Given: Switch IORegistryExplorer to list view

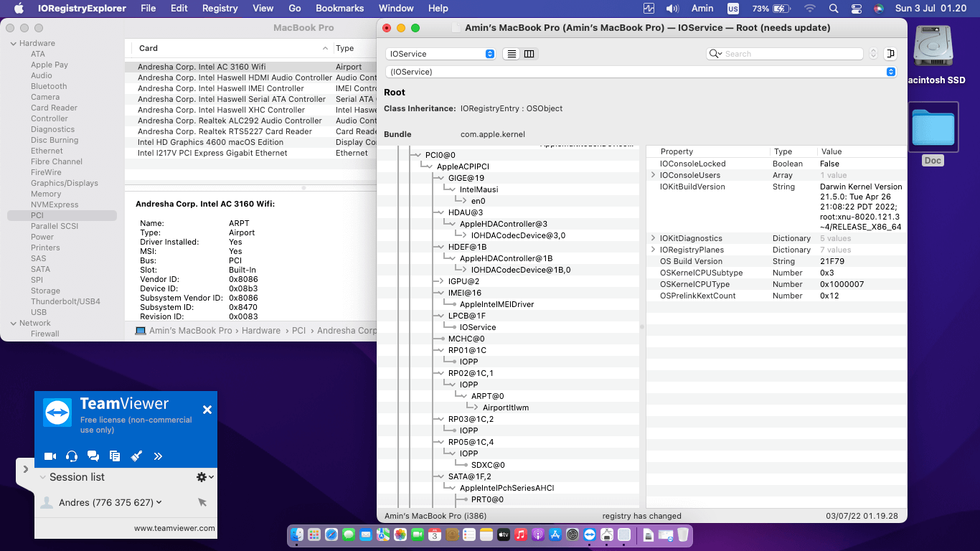Looking at the screenshot, I should 512,54.
